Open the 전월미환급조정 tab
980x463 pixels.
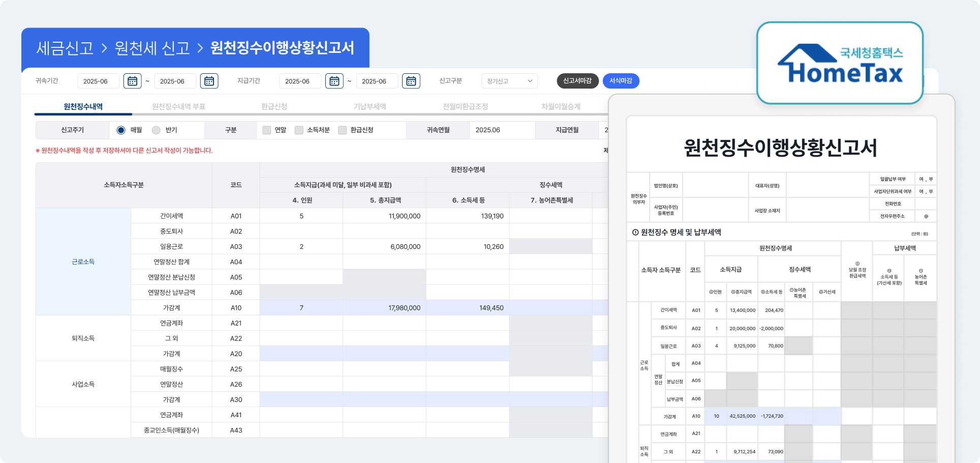coord(466,106)
